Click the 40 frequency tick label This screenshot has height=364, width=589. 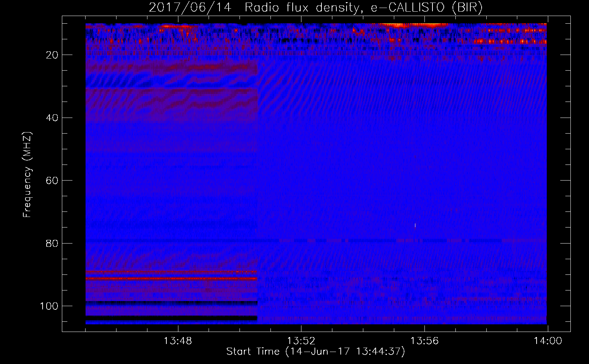pyautogui.click(x=52, y=118)
